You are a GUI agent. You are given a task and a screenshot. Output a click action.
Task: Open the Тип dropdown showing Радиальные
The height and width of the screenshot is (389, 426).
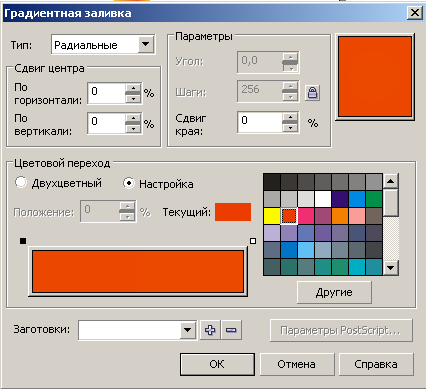coord(146,44)
